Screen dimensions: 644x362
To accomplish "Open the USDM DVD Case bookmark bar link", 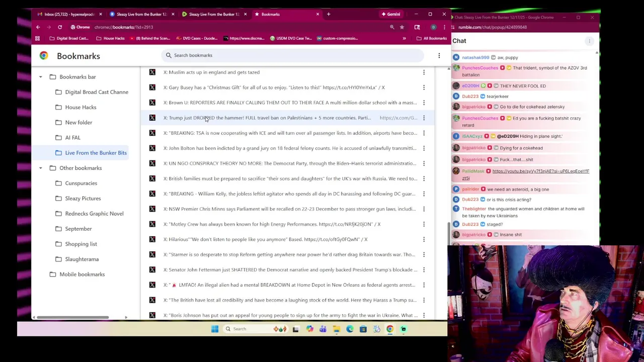I will pos(291,38).
